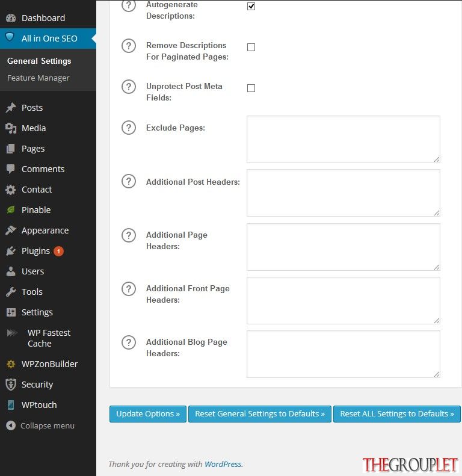The height and width of the screenshot is (476, 462).
Task: Open help for Remove Descriptions For Paginated Pages
Action: point(129,46)
